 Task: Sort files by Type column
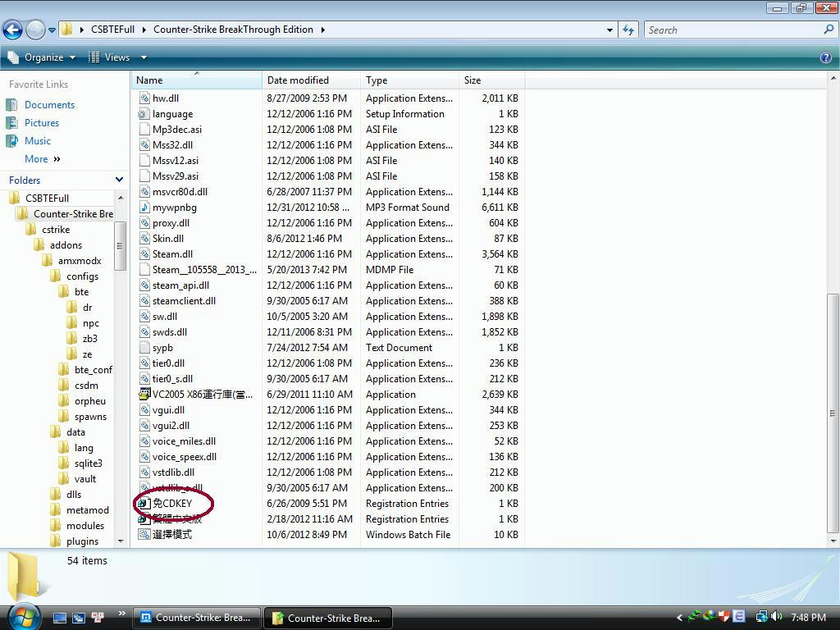click(x=410, y=80)
